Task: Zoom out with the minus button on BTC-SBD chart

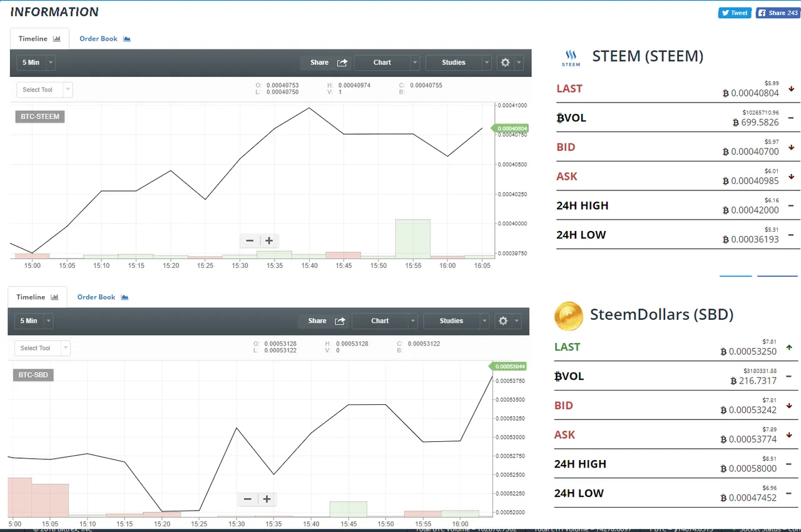Action: [247, 499]
